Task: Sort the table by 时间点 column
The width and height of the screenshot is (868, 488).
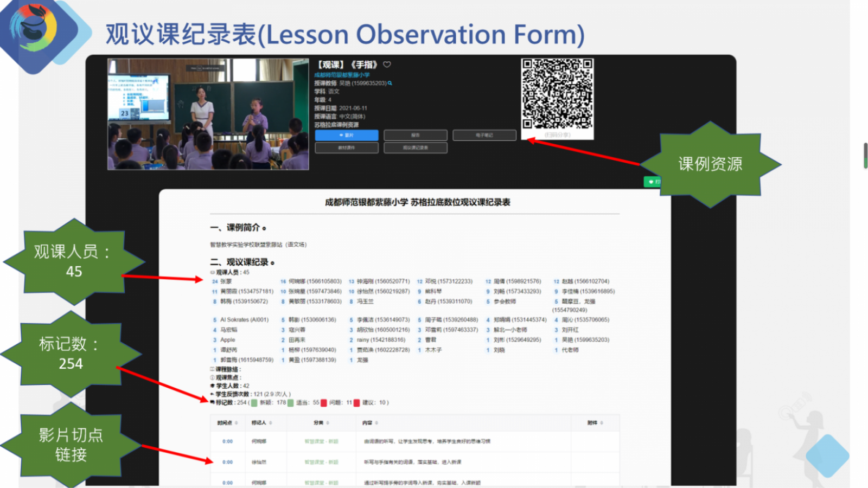Action: click(235, 423)
